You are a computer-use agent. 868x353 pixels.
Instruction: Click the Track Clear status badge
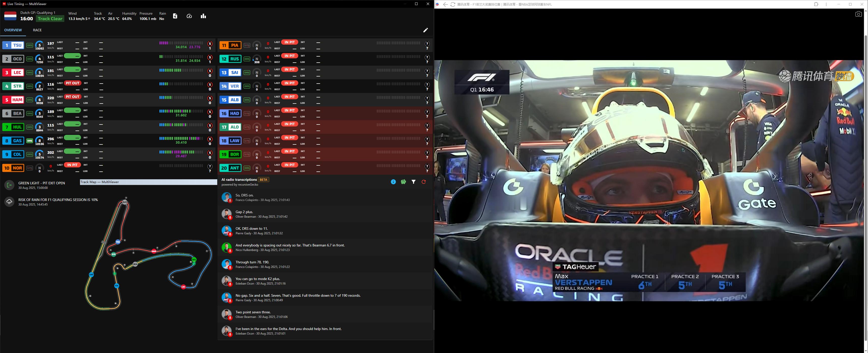coord(50,19)
